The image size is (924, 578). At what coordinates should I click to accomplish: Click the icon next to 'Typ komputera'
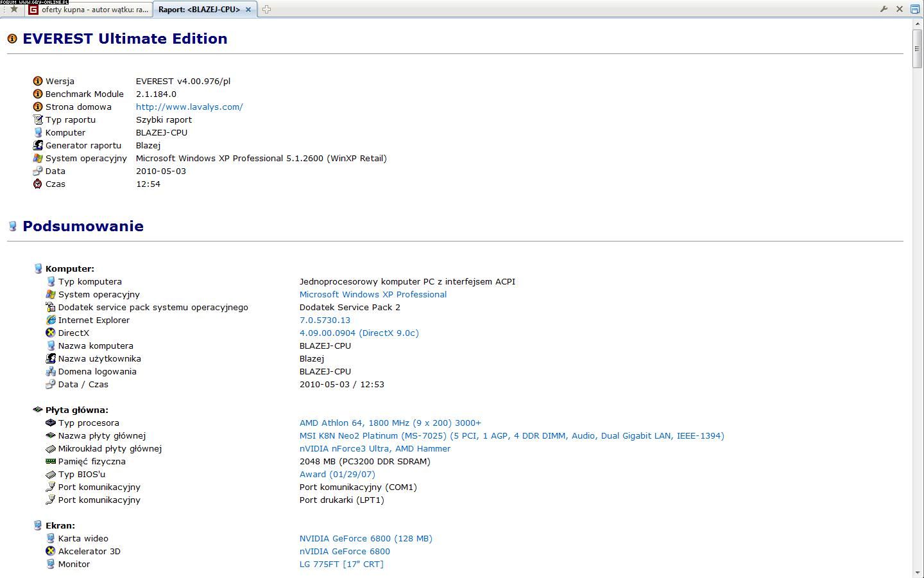click(x=51, y=281)
